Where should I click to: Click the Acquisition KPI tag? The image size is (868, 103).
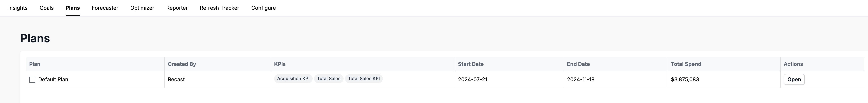293,79
